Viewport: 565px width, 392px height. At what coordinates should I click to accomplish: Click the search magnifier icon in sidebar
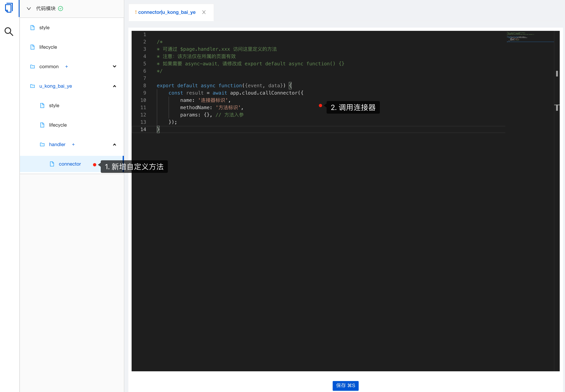(9, 31)
